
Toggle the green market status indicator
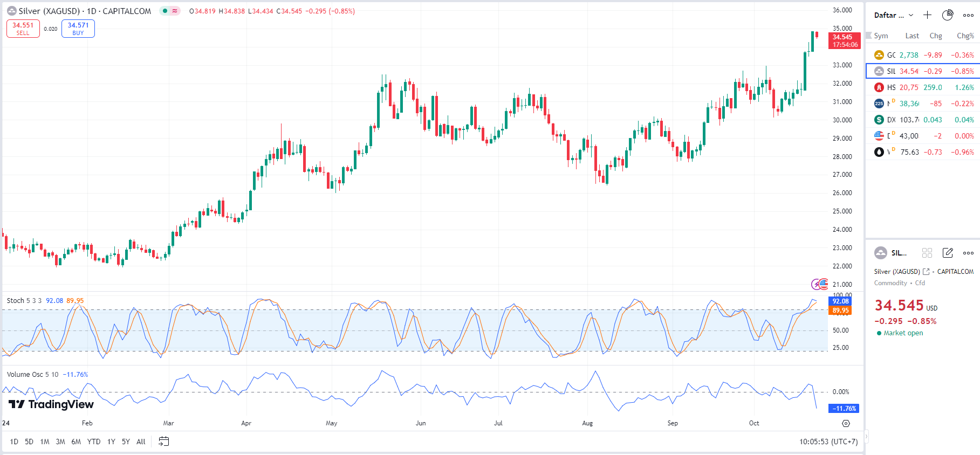165,11
